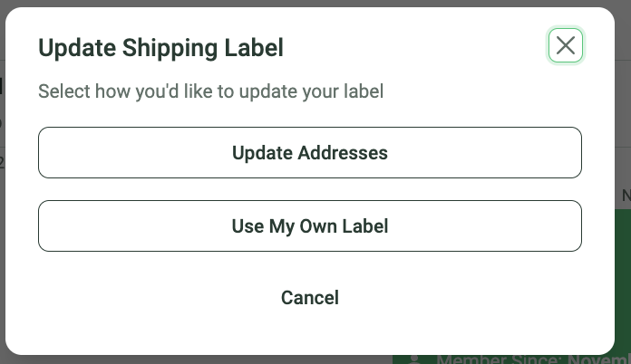
Task: Hit the green-outlined close icon
Action: tap(566, 45)
